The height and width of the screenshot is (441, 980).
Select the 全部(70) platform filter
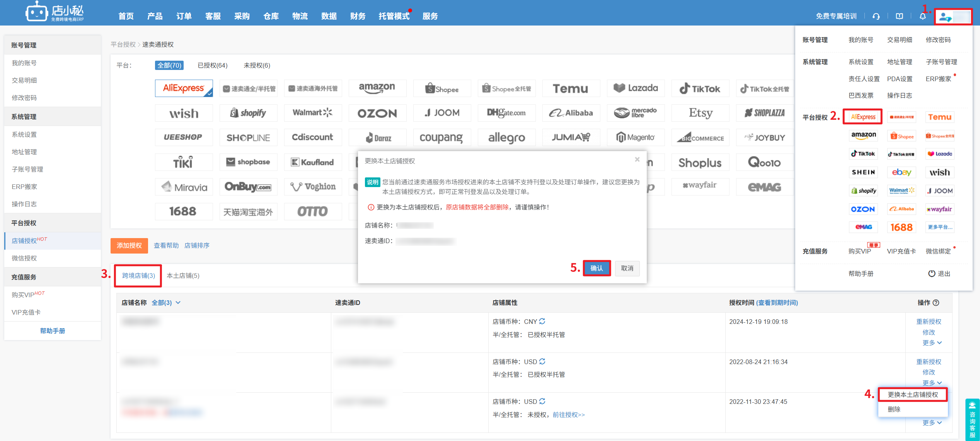169,65
